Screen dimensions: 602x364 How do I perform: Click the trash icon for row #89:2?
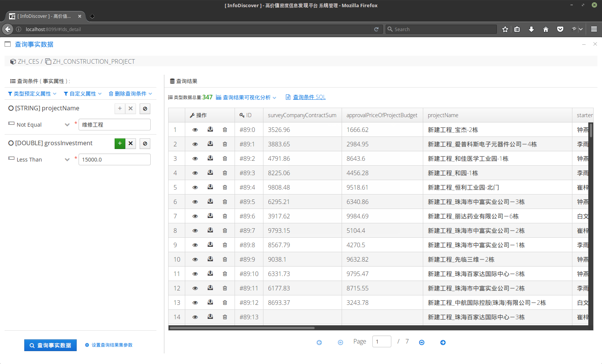tap(225, 158)
